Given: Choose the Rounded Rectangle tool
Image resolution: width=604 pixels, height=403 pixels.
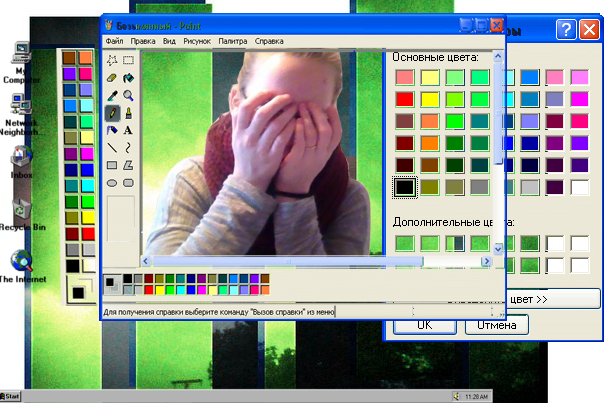Looking at the screenshot, I should (x=128, y=183).
